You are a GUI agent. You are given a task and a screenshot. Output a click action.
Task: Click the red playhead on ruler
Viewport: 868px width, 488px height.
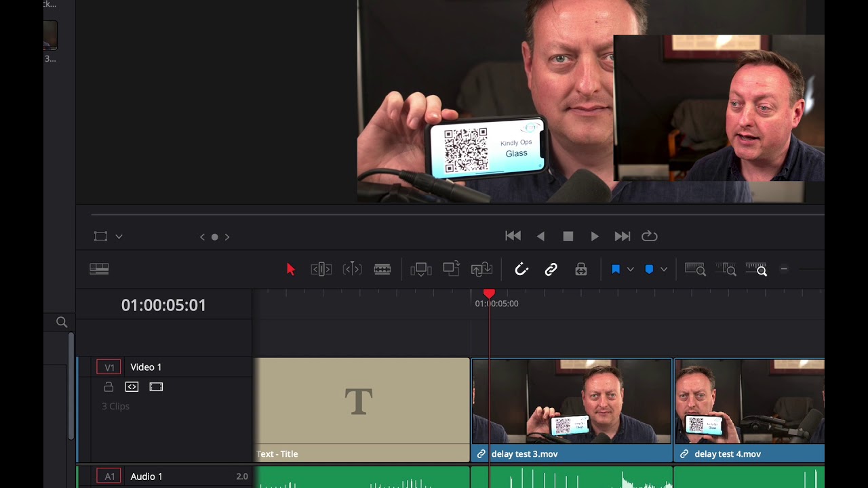pos(489,293)
